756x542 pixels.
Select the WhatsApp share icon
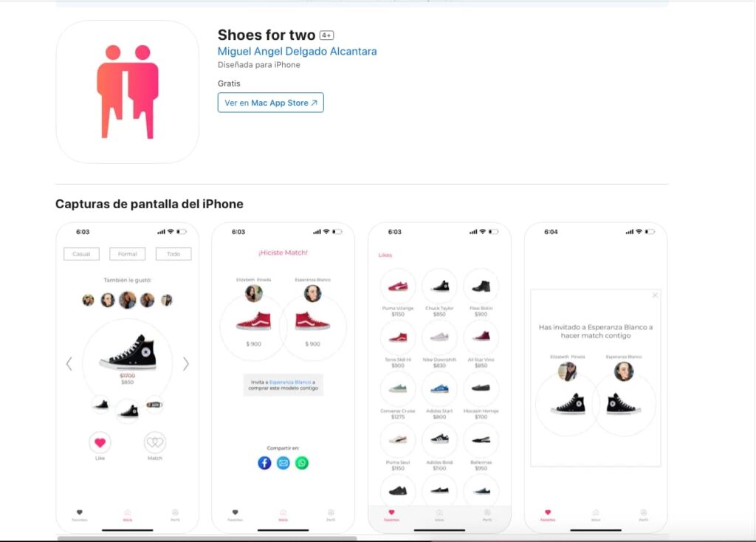point(300,464)
